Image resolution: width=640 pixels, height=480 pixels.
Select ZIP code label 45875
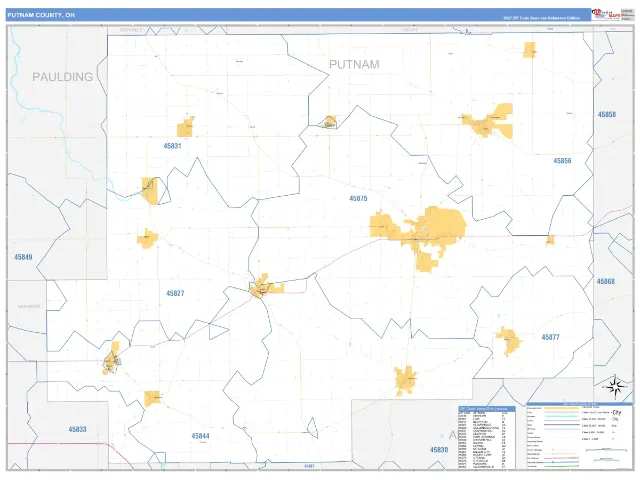coord(358,198)
